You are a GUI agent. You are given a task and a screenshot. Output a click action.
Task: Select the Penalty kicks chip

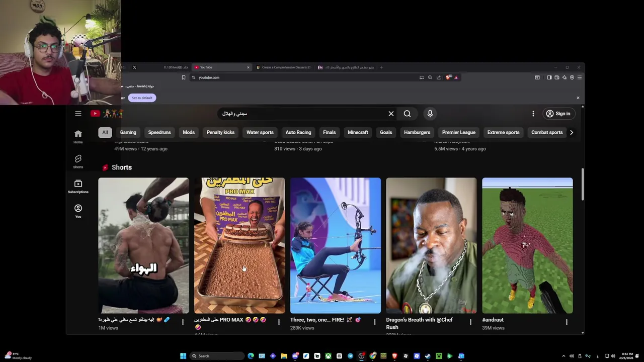pos(220,132)
